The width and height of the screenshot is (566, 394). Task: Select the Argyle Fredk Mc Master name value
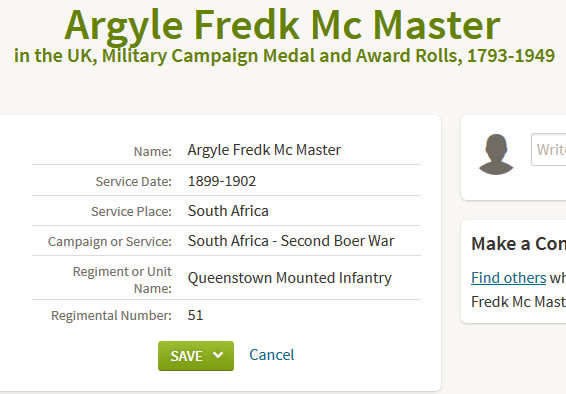point(264,150)
